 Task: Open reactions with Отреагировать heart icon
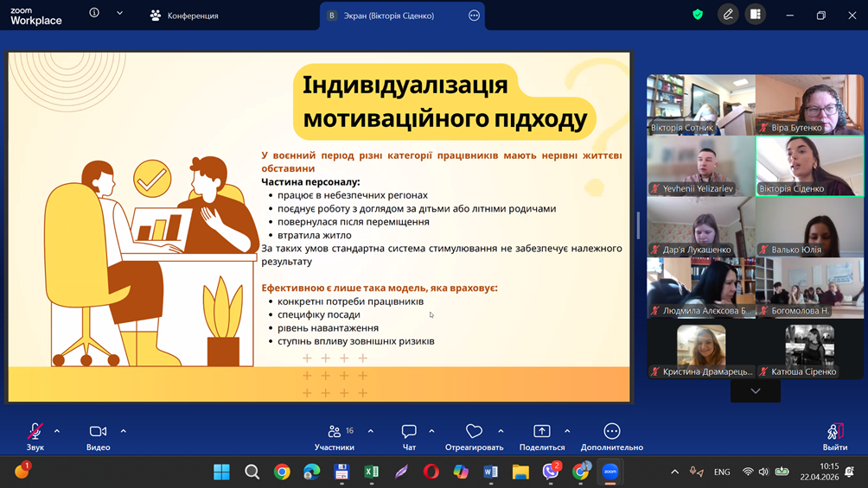point(475,436)
